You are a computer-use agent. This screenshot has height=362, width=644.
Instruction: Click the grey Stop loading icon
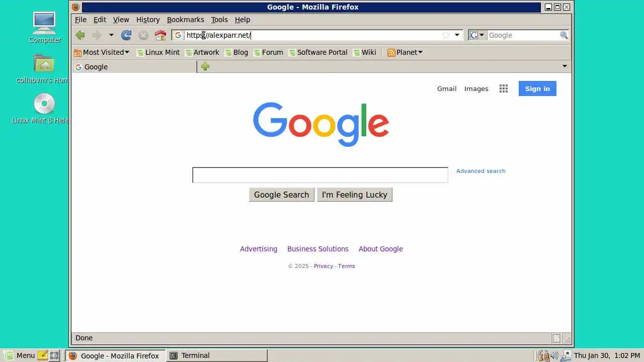143,35
